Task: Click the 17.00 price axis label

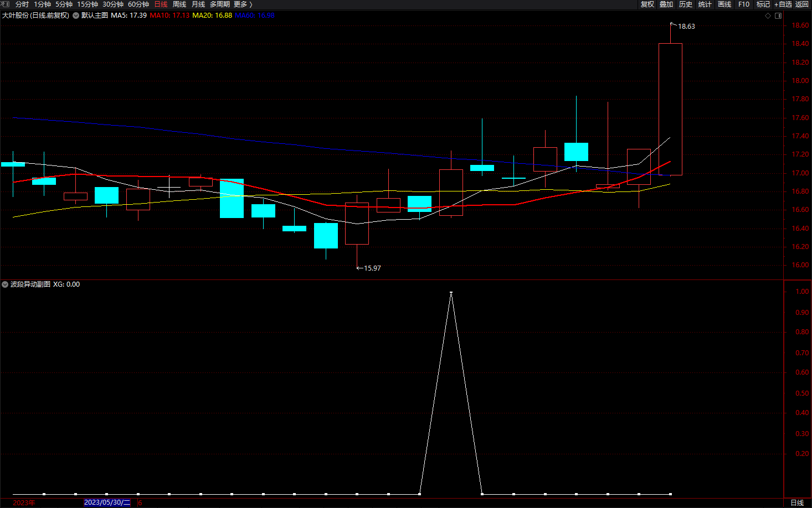Action: point(800,173)
